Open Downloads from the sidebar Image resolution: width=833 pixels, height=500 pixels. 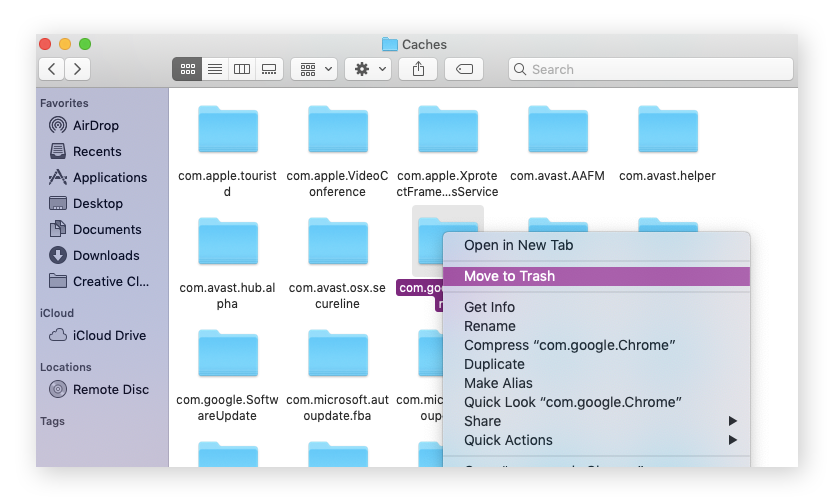click(x=105, y=255)
